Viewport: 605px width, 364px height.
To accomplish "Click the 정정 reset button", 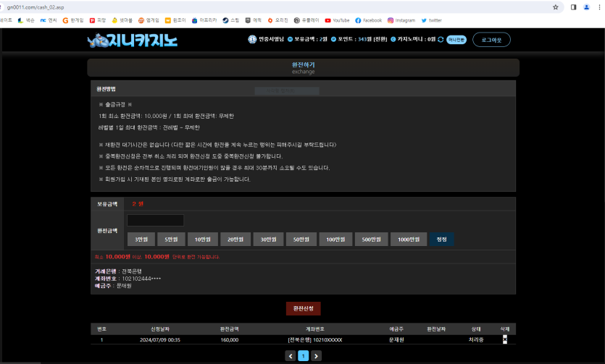I will coord(441,240).
